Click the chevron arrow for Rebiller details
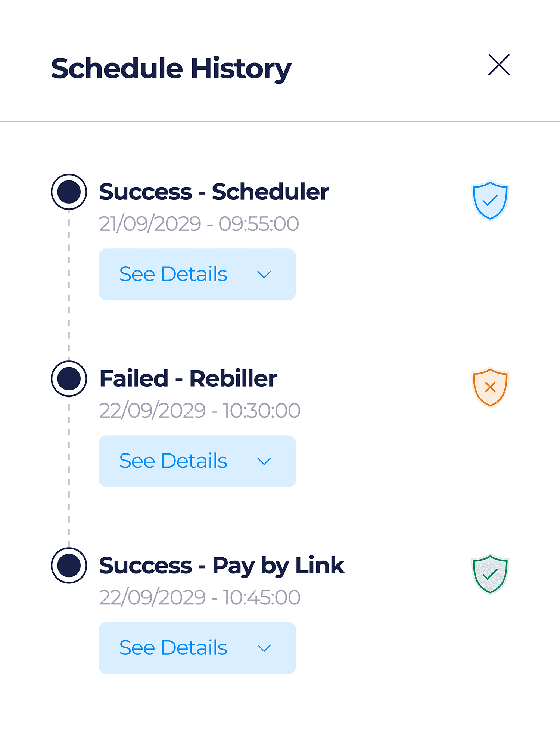The image size is (560, 740). pos(264,461)
